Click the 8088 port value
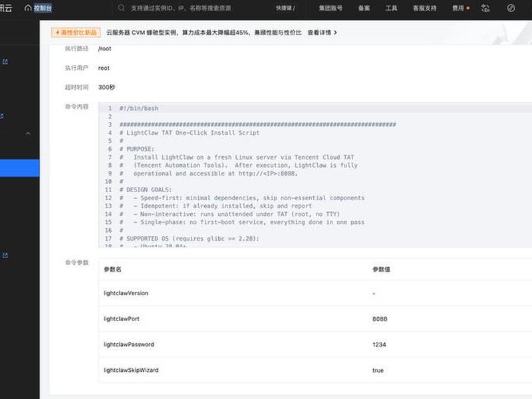Image resolution: width=532 pixels, height=399 pixels. 380,319
